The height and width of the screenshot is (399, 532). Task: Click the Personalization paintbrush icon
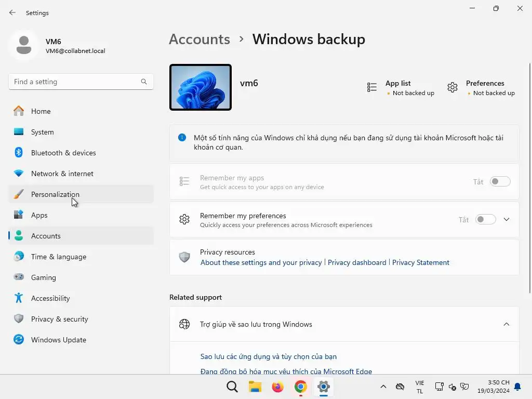[x=19, y=194]
